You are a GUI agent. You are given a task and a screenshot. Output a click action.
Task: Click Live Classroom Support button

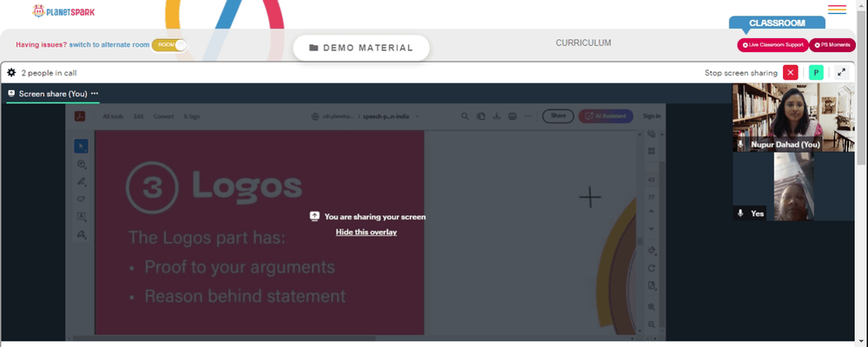coord(773,45)
